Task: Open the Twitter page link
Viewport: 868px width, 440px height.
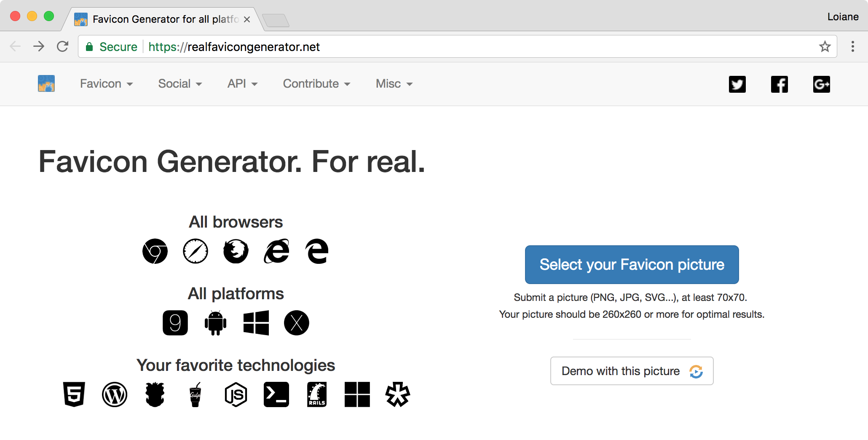Action: 737,84
